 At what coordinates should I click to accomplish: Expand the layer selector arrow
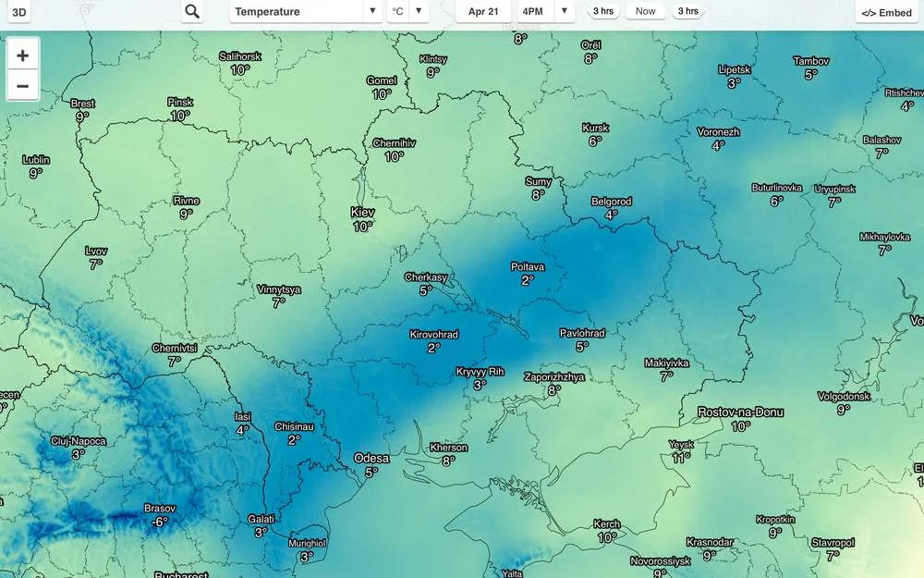[x=372, y=11]
